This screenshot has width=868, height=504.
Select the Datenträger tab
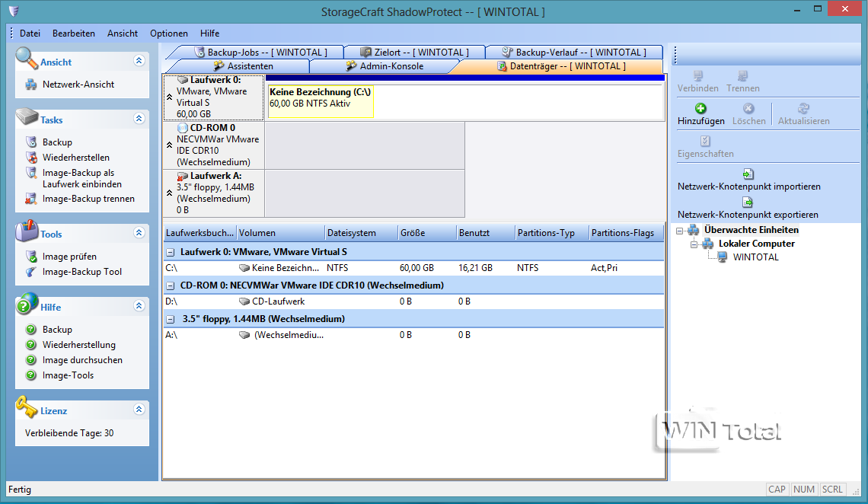pyautogui.click(x=561, y=65)
